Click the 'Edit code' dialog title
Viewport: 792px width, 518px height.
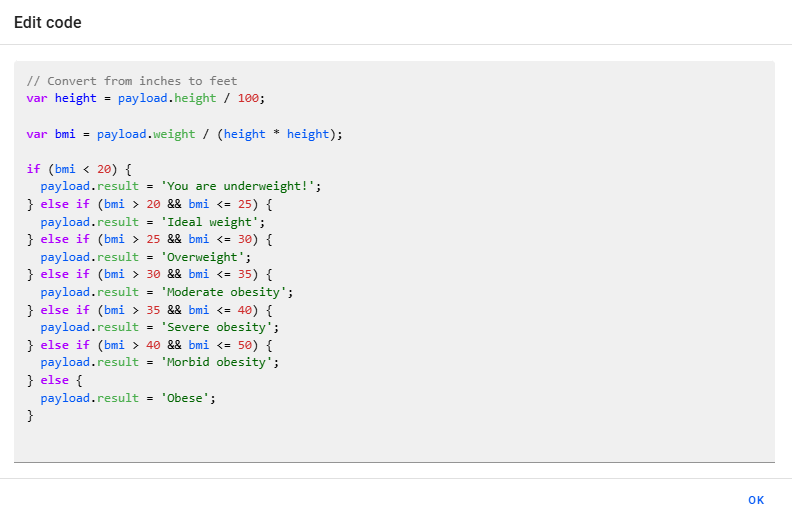47,23
